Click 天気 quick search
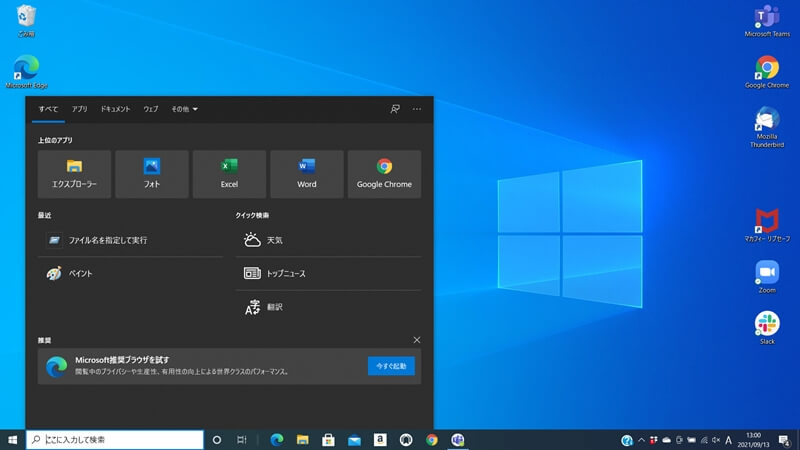The image size is (800, 450). point(329,240)
